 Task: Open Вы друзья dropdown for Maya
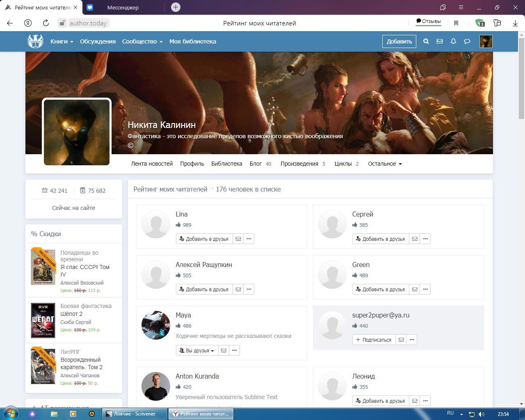pos(197,350)
